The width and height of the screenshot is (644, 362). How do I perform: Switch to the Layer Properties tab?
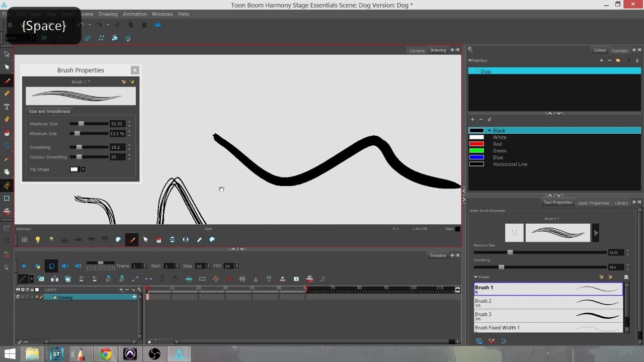[593, 203]
